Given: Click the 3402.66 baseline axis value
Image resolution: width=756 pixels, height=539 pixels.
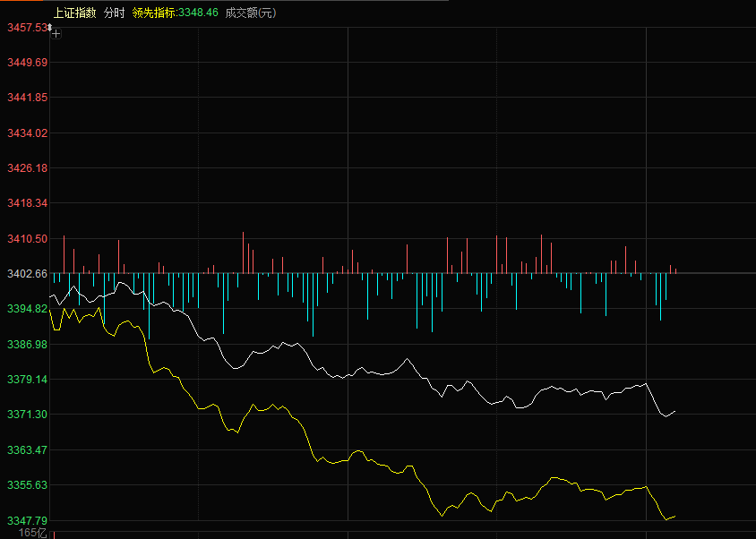Looking at the screenshot, I should click(28, 274).
